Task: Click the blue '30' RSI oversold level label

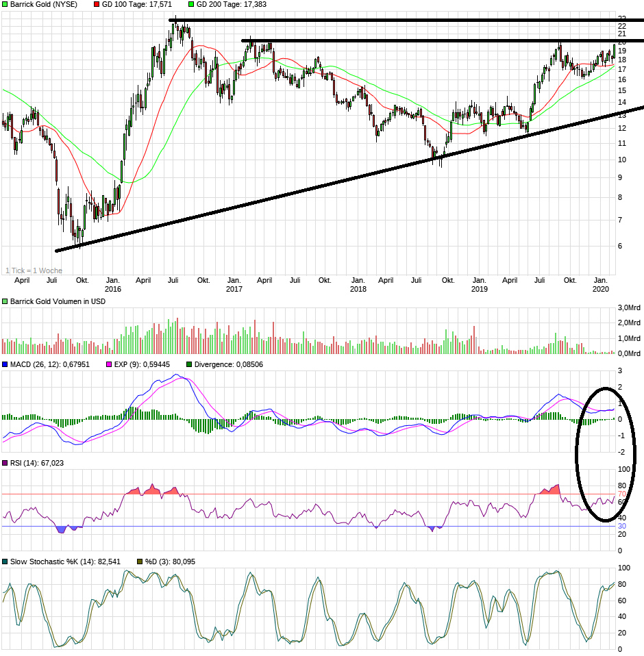Action: pos(622,527)
